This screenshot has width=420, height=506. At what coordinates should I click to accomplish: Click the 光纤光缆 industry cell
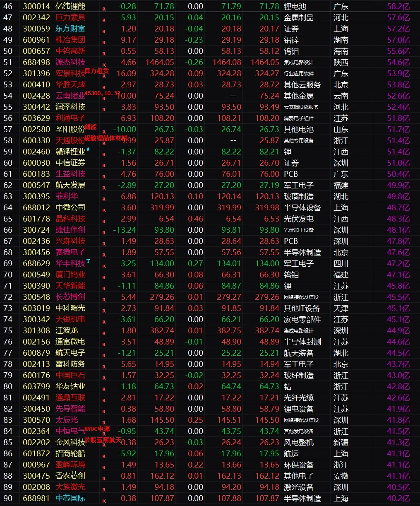click(x=299, y=398)
